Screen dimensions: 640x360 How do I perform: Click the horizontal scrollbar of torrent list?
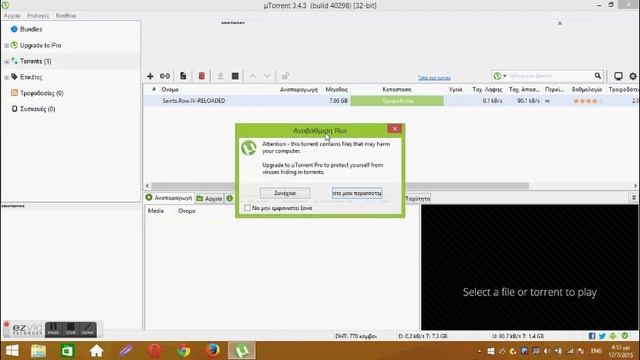click(x=340, y=186)
